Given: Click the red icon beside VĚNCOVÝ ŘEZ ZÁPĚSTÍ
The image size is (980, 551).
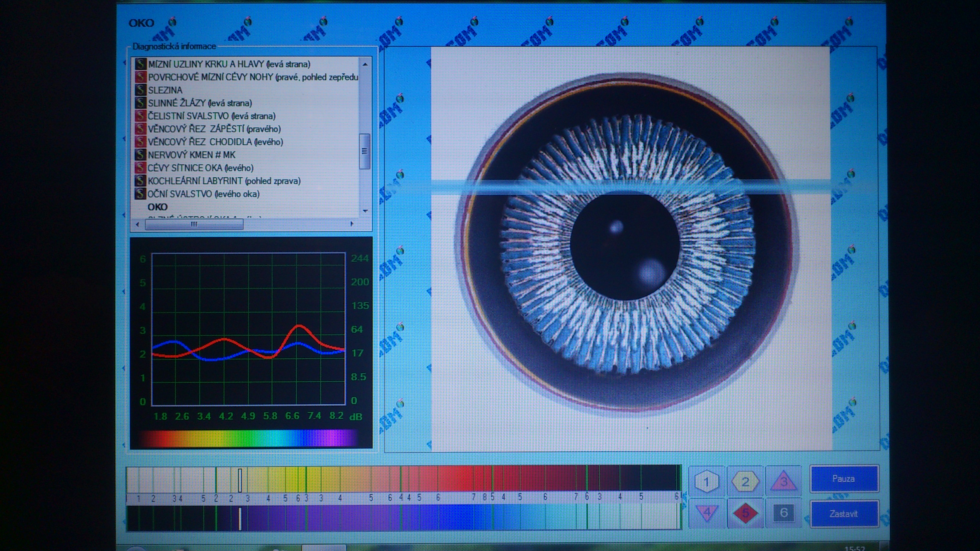Looking at the screenshot, I should (141, 128).
